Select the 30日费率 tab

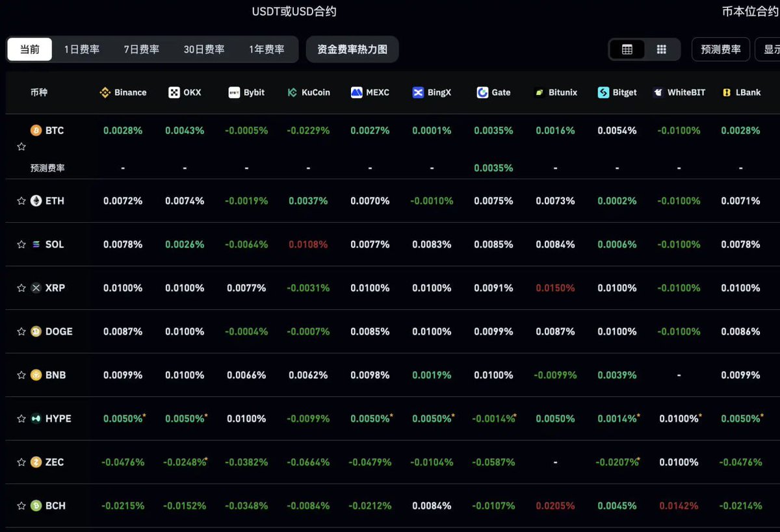tap(204, 49)
